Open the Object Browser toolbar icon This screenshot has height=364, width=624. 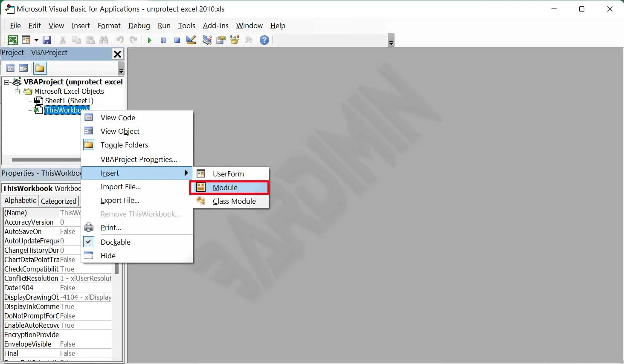click(x=235, y=40)
